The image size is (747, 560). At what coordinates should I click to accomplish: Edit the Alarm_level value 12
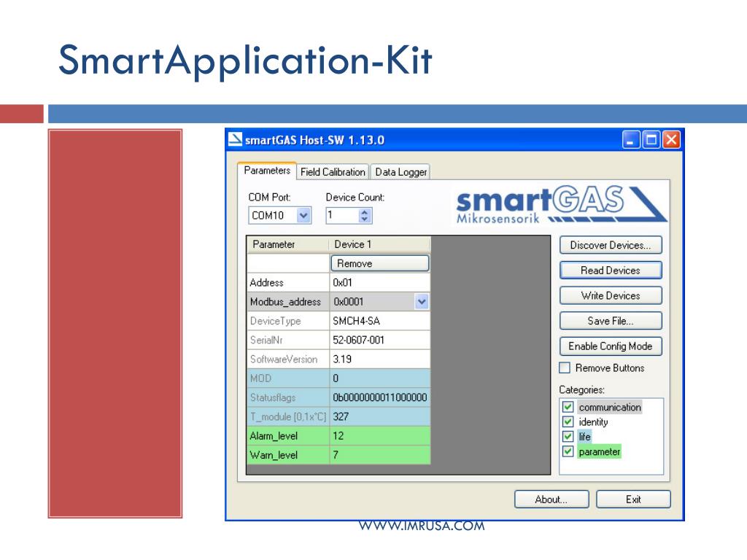[379, 435]
